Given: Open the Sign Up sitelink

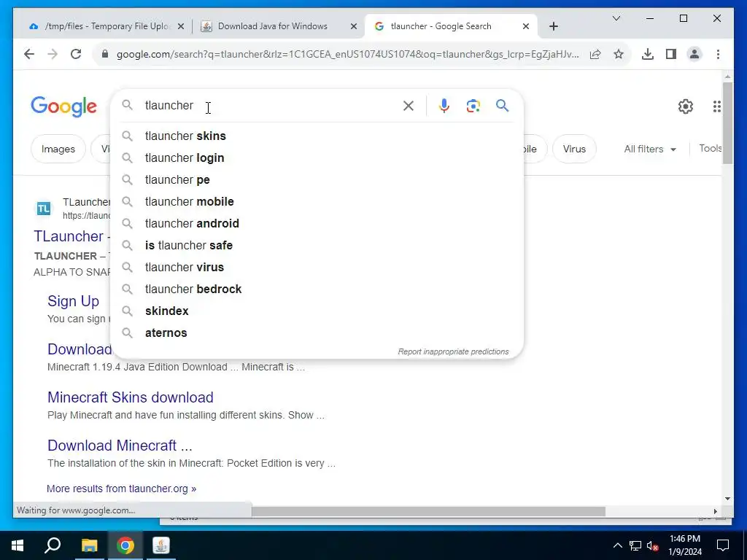Looking at the screenshot, I should (x=74, y=301).
